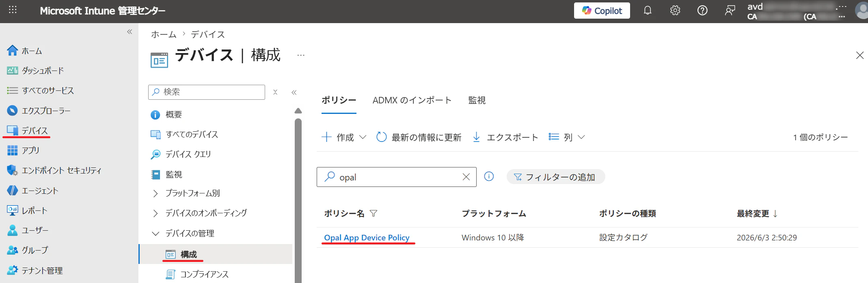Click Microsoft Intune 管理センター title

[x=102, y=11]
